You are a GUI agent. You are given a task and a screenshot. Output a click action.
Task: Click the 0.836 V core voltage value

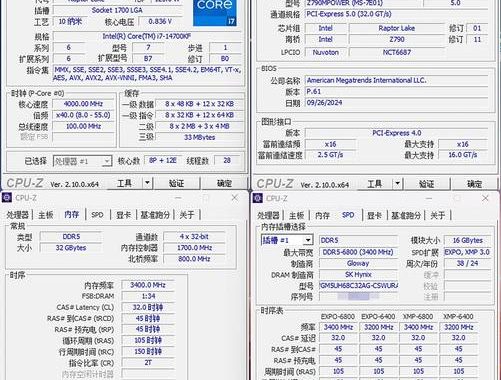(160, 22)
